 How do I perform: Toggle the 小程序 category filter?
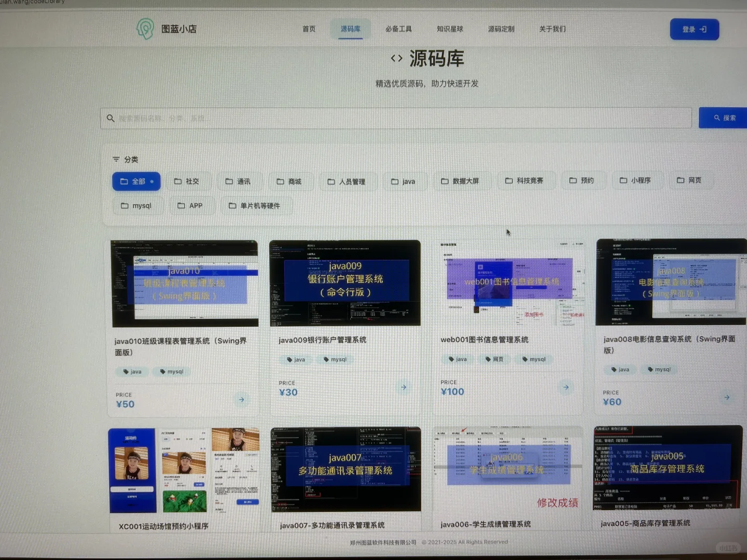[x=637, y=180]
